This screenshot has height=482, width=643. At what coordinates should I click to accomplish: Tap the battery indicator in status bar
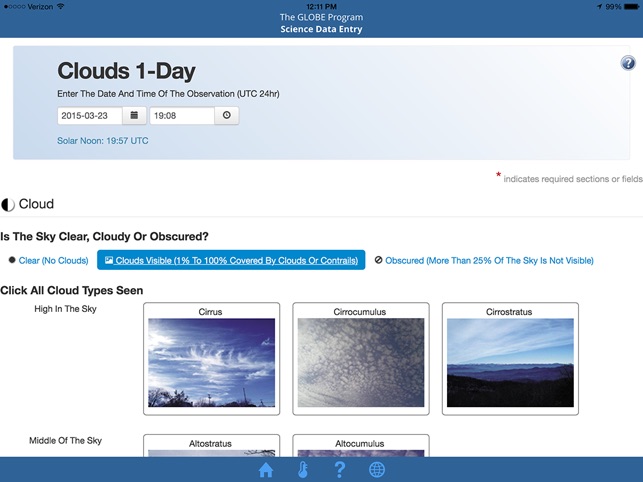coord(631,7)
